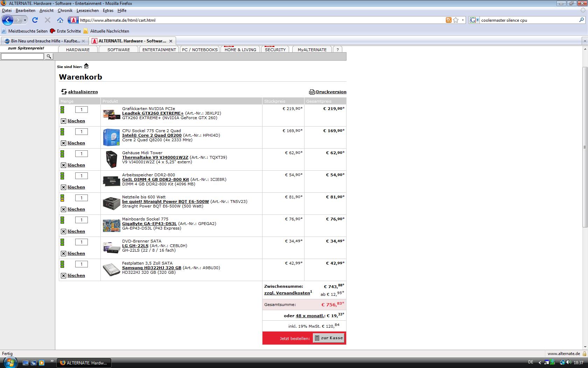Click the volume icon in system tray
The height and width of the screenshot is (368, 588).
pyautogui.click(x=569, y=362)
